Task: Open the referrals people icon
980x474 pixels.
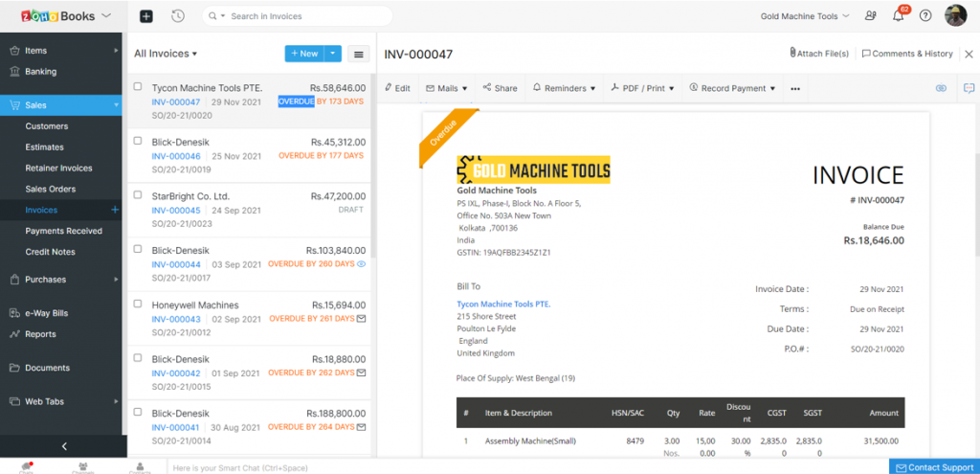Action: pos(870,16)
